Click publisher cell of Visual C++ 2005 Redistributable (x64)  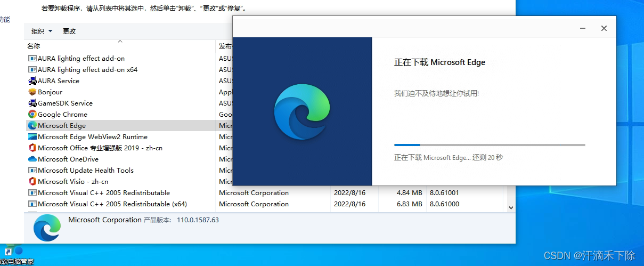coord(254,204)
